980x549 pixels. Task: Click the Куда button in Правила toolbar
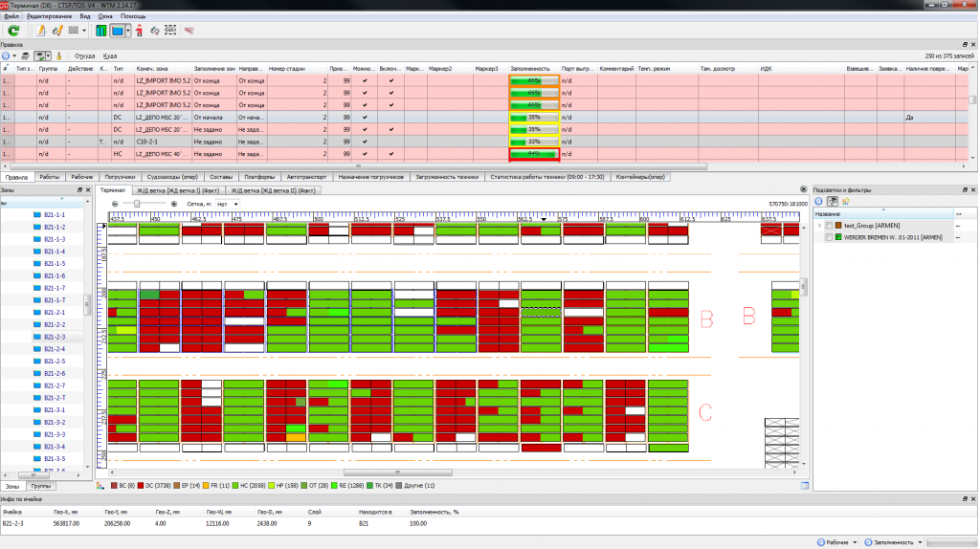pyautogui.click(x=110, y=56)
